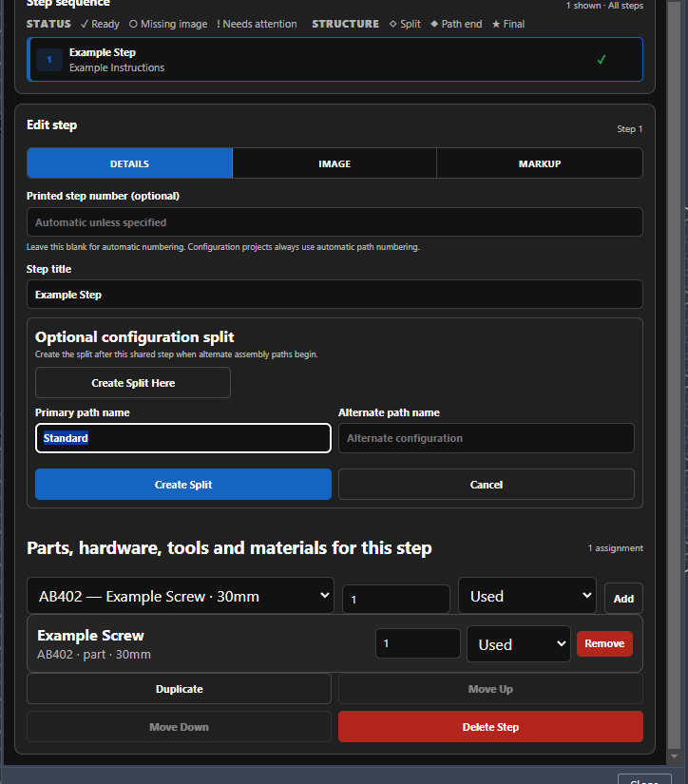The width and height of the screenshot is (688, 784).
Task: Click the Add assignment button
Action: point(623,599)
